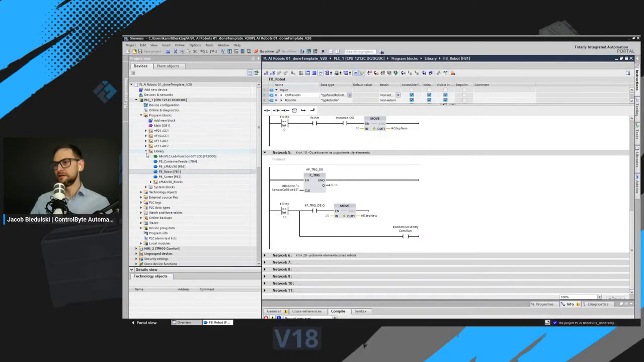Viewport: 644px width, 362px height.
Task: Open Device configuration under PLC_1
Action: pos(164,105)
